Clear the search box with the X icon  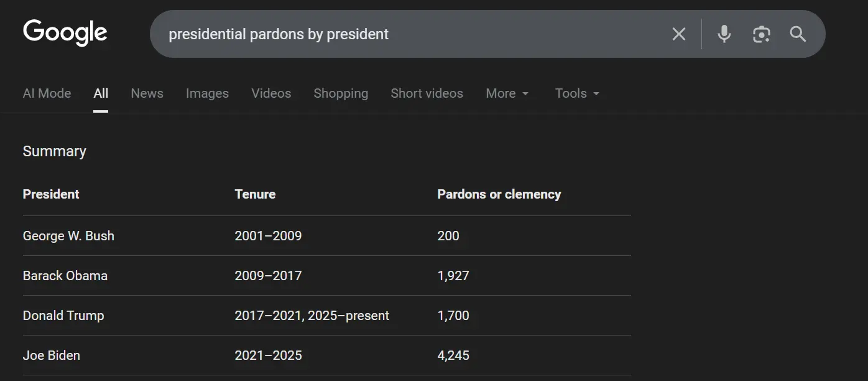click(679, 34)
